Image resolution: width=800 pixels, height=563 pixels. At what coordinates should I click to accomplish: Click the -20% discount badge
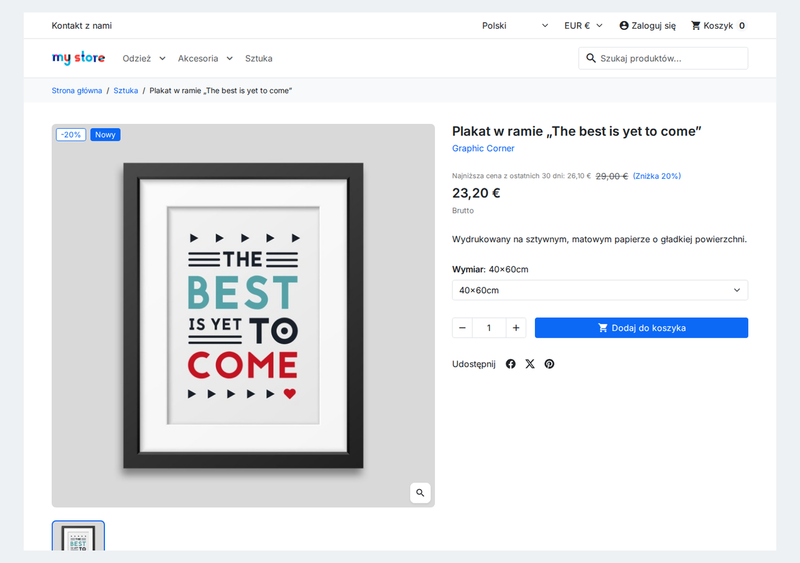click(71, 135)
